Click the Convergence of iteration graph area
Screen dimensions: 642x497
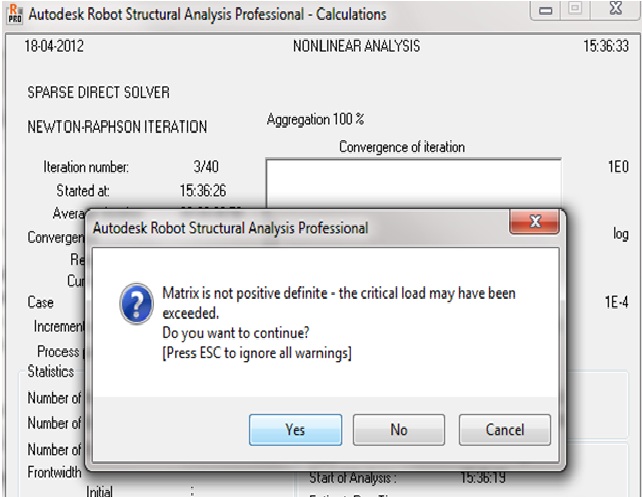coord(413,184)
